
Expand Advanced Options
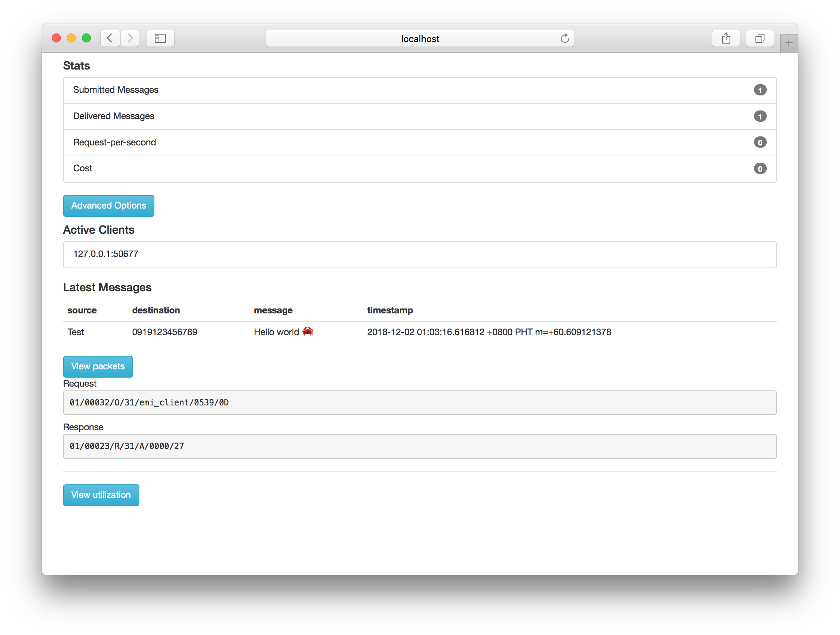coord(109,206)
